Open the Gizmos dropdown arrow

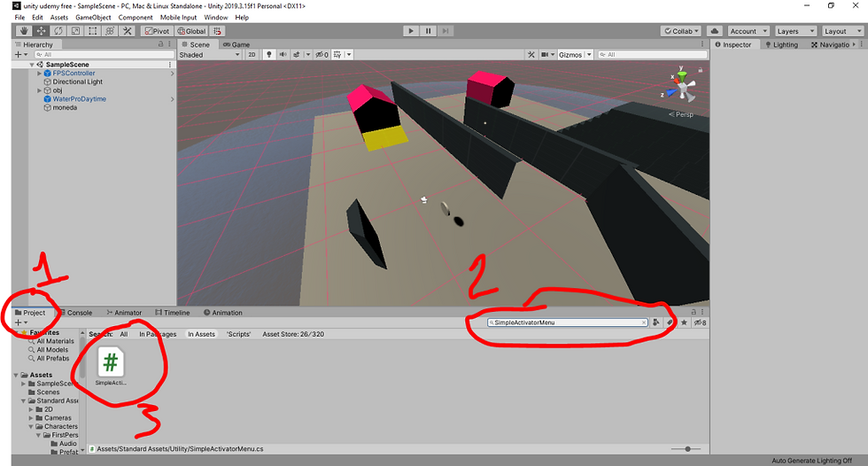point(589,55)
